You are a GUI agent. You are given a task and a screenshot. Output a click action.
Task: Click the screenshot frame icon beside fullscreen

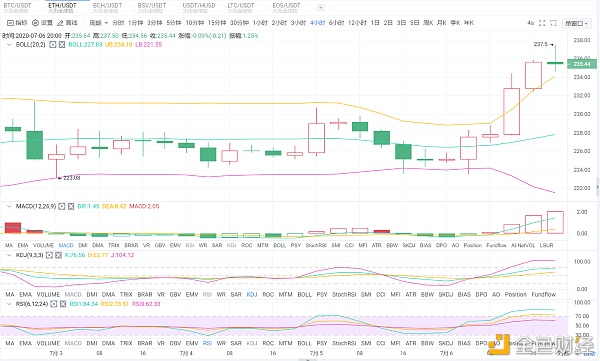[x=553, y=23]
